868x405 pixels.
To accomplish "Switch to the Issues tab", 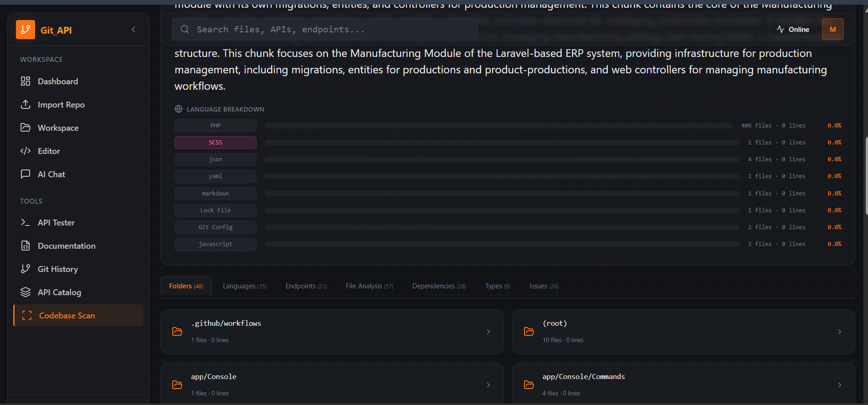I will pyautogui.click(x=544, y=286).
